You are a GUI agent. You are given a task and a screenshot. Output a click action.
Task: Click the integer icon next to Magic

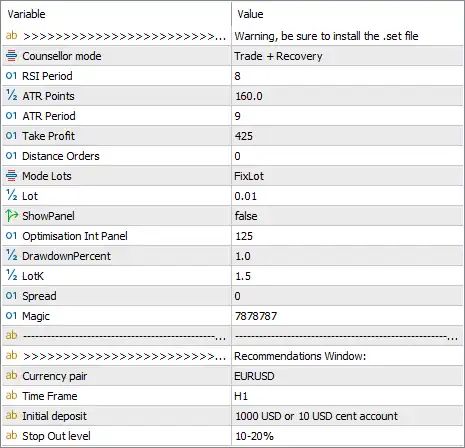point(11,316)
